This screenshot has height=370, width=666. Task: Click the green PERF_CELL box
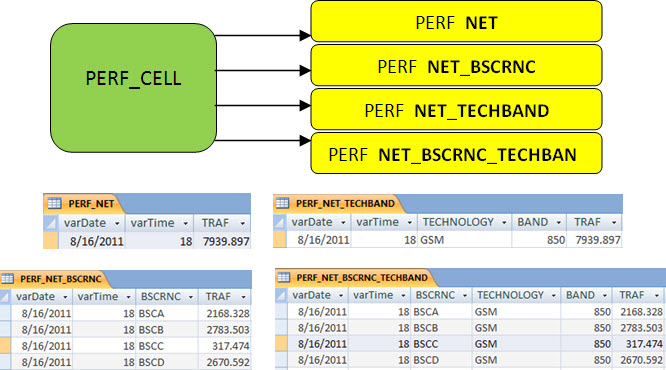(133, 88)
